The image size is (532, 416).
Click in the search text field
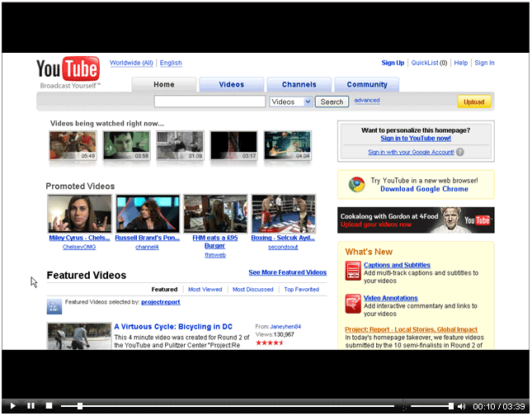[210, 102]
